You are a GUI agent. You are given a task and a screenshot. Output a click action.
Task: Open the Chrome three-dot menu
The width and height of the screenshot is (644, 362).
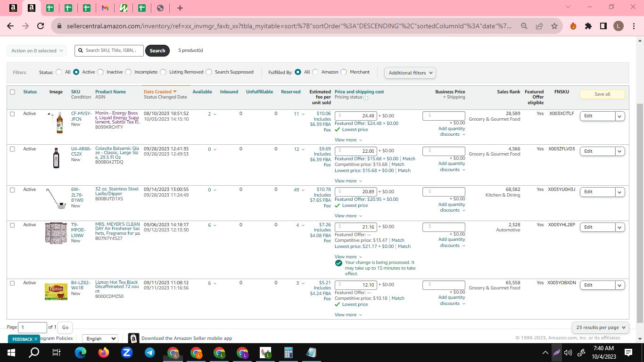(634, 26)
